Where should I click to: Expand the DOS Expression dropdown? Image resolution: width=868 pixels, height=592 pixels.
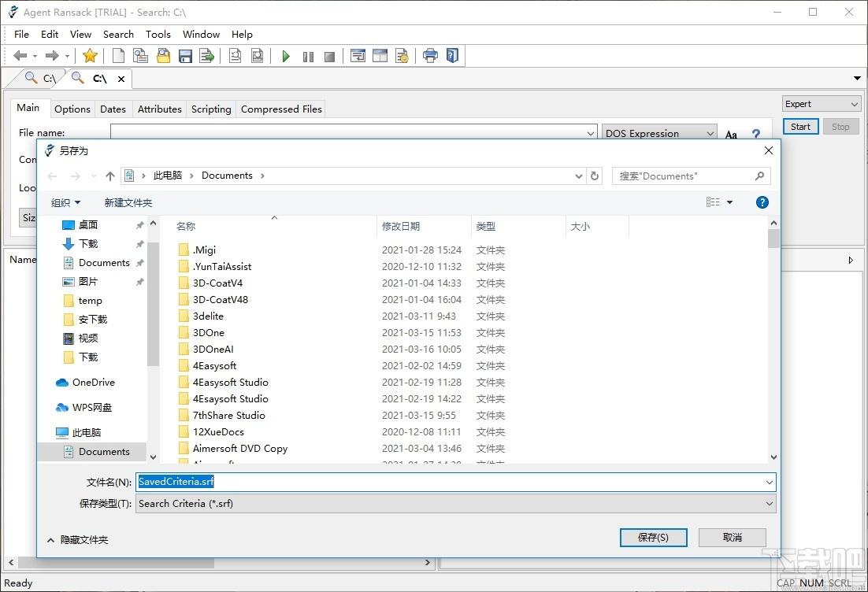tap(710, 133)
